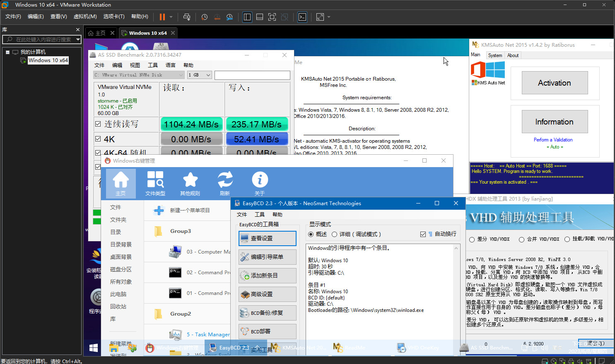This screenshot has width=615, height=364.
Task: Enter full screen mode in VMware
Action: coord(272,17)
